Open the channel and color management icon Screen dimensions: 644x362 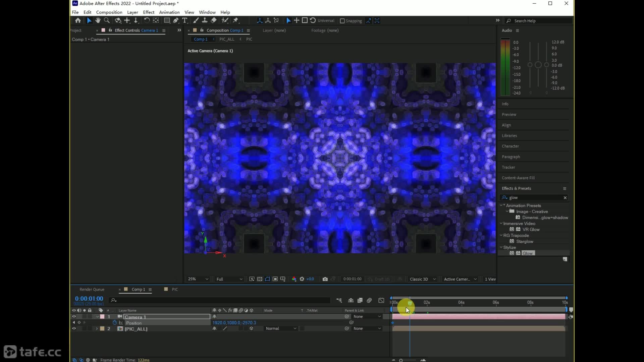294,279
